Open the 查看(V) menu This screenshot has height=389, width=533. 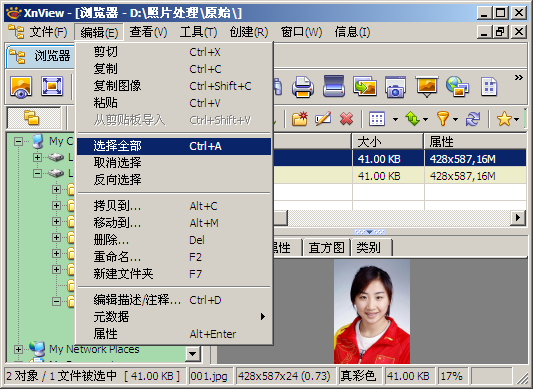148,32
